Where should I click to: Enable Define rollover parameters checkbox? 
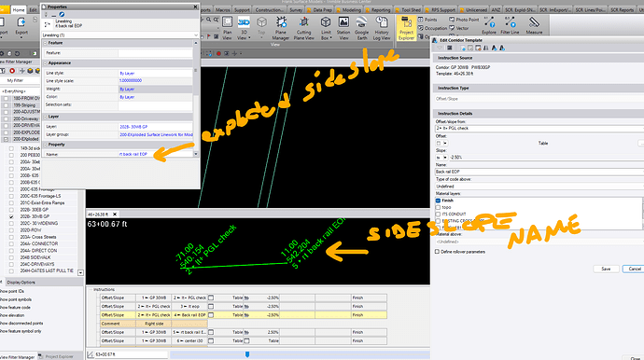pyautogui.click(x=437, y=252)
